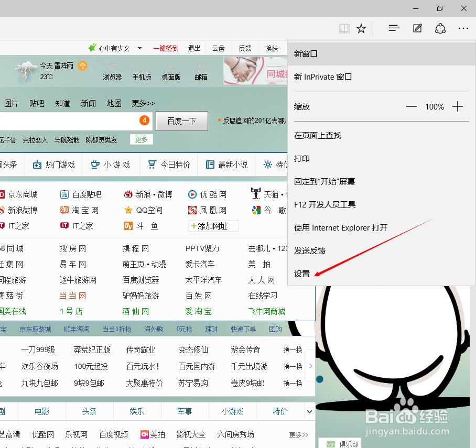
Task: Click the 退出 link
Action: pos(194,49)
